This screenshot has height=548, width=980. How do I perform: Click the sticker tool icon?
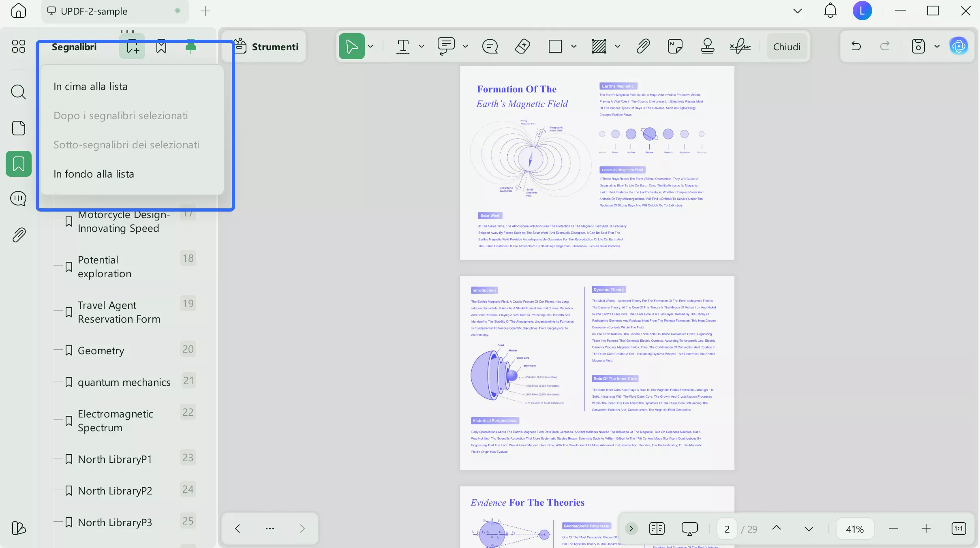point(675,46)
